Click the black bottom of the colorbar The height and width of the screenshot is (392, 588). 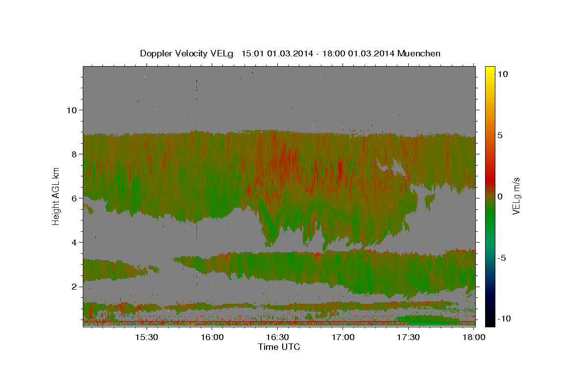[x=490, y=321]
